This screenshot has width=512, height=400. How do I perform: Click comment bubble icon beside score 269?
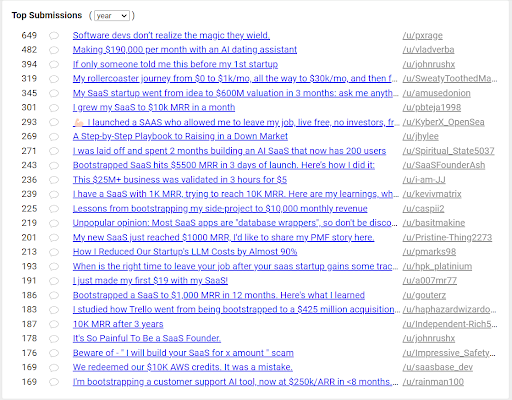click(54, 137)
